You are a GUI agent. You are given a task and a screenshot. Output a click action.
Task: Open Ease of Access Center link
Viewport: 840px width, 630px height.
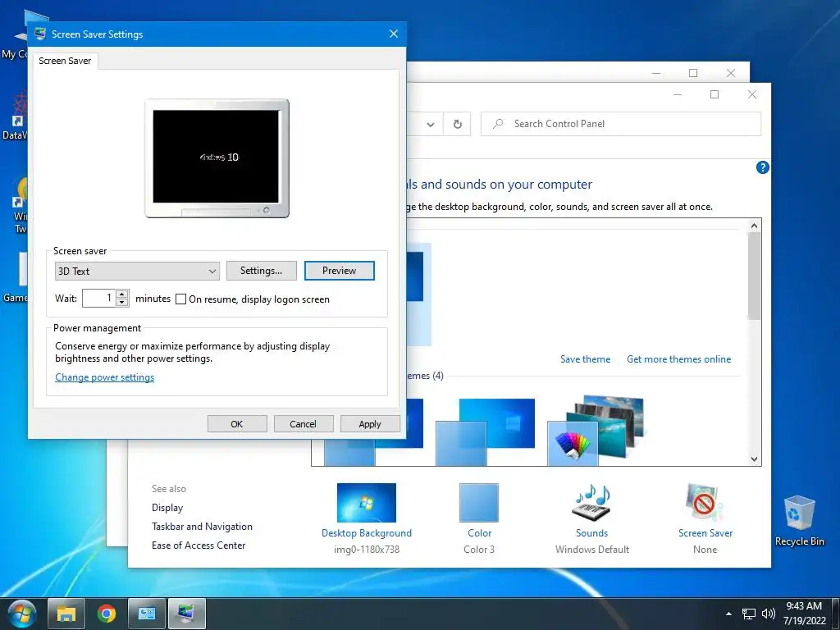point(199,546)
